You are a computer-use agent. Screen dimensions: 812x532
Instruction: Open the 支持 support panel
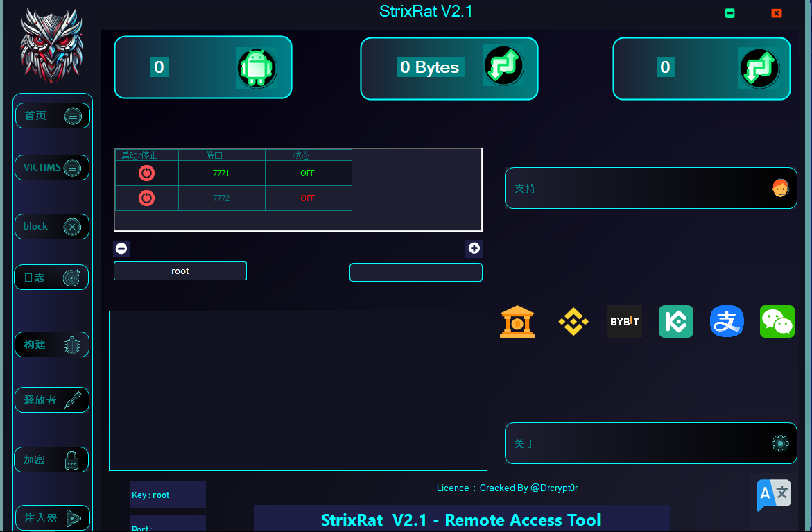click(x=650, y=188)
